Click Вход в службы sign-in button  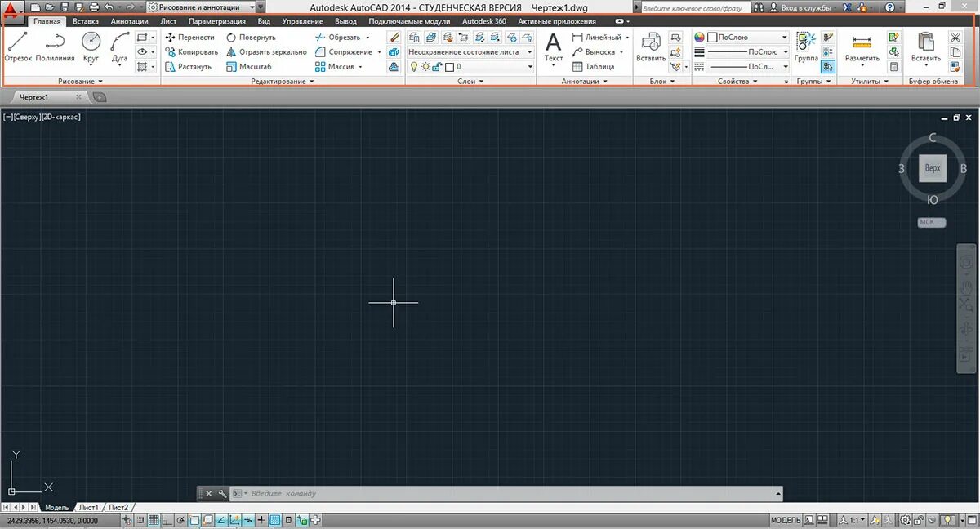[x=807, y=7]
